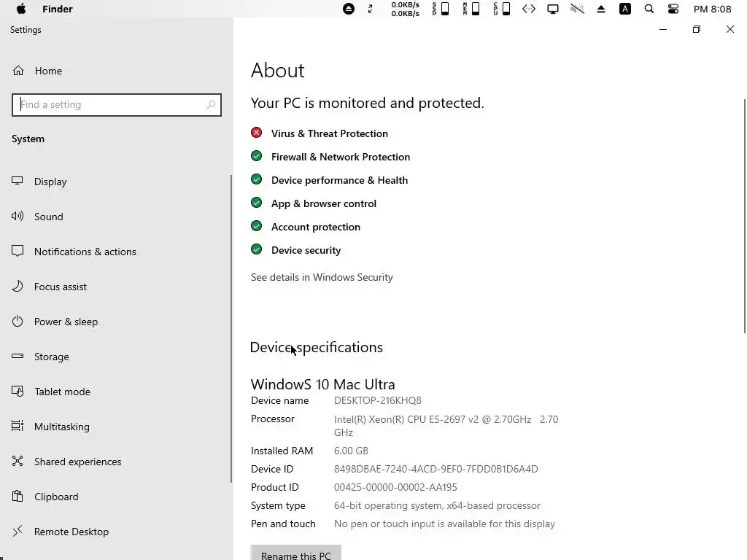
Task: Click App & browser control check icon
Action: pyautogui.click(x=256, y=203)
